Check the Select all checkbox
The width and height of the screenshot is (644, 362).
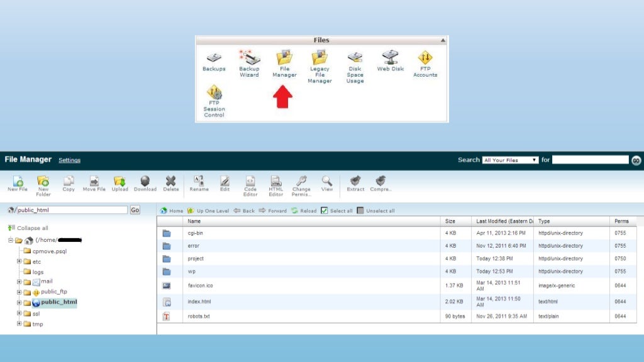coord(325,211)
